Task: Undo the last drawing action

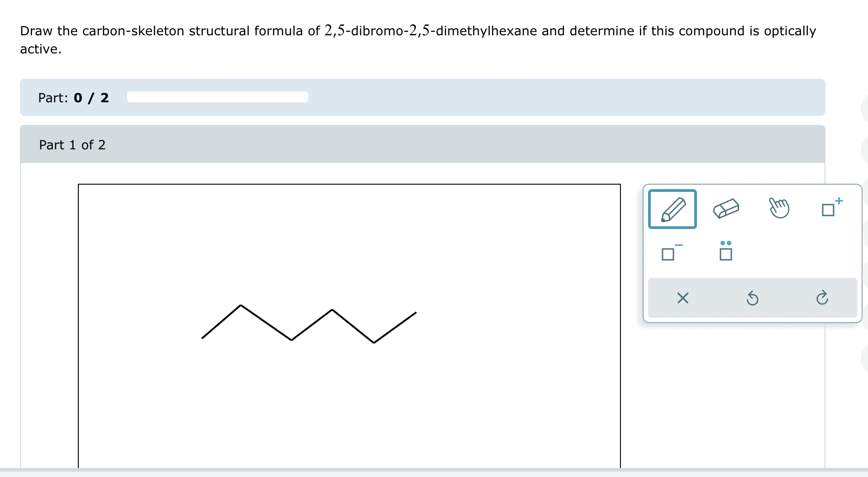Action: (753, 298)
